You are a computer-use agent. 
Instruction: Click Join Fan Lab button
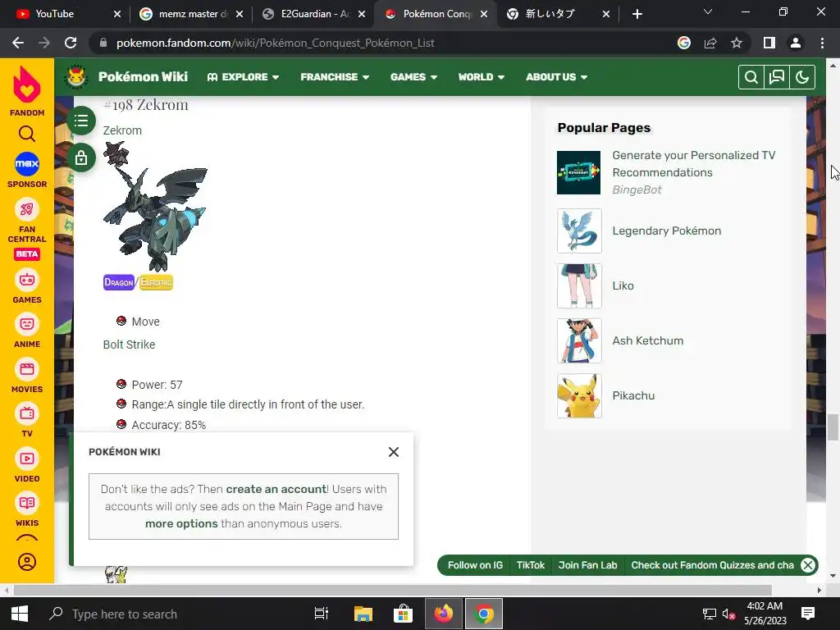coord(587,565)
